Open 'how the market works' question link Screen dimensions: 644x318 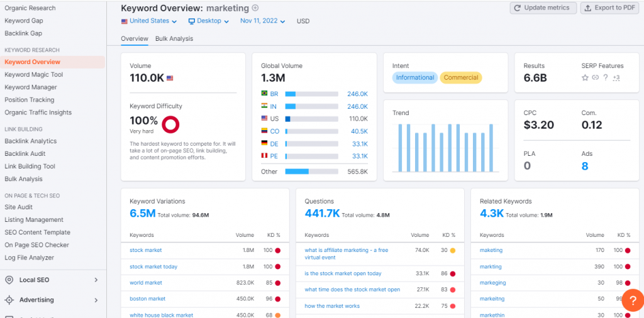[x=332, y=306]
